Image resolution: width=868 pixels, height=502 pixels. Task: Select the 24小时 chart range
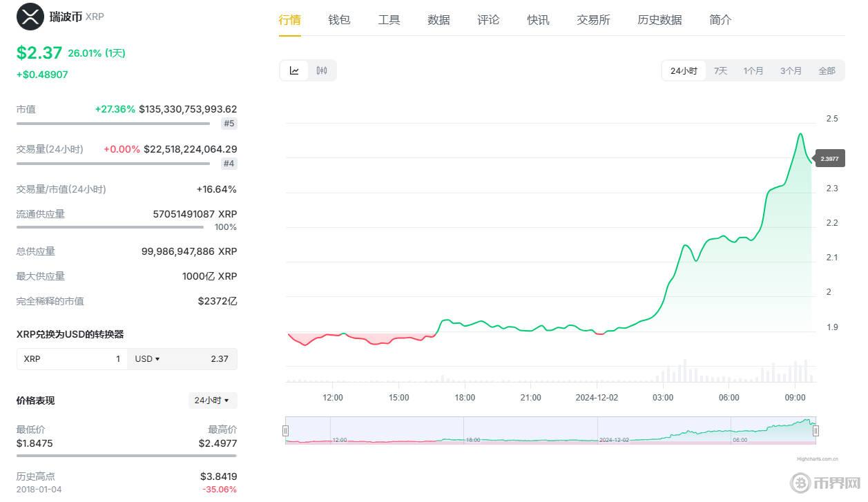pos(684,70)
